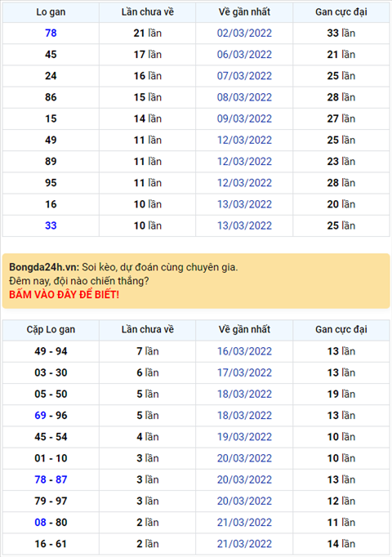The width and height of the screenshot is (392, 557).
Task: Open date link 19/03/2022
Action: click(x=244, y=437)
